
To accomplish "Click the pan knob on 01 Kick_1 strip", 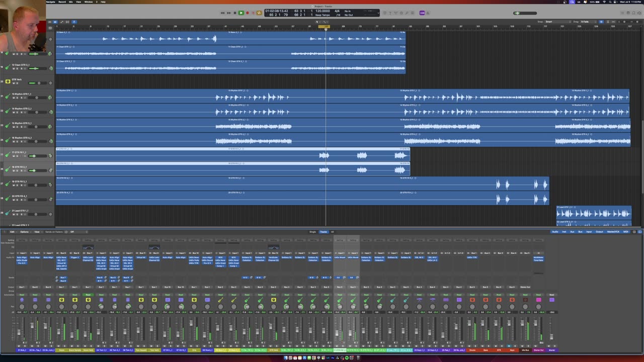I will click(22, 306).
